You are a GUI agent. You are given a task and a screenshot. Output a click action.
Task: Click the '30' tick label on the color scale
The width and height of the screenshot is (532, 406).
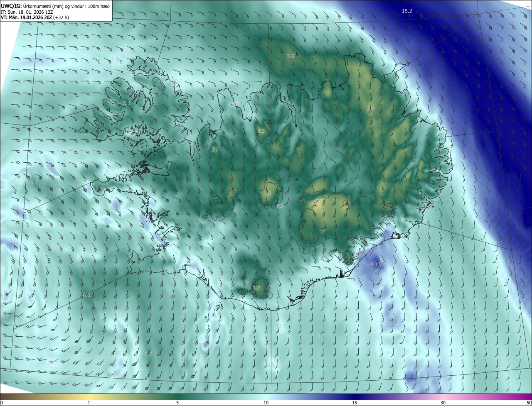pos(443,403)
